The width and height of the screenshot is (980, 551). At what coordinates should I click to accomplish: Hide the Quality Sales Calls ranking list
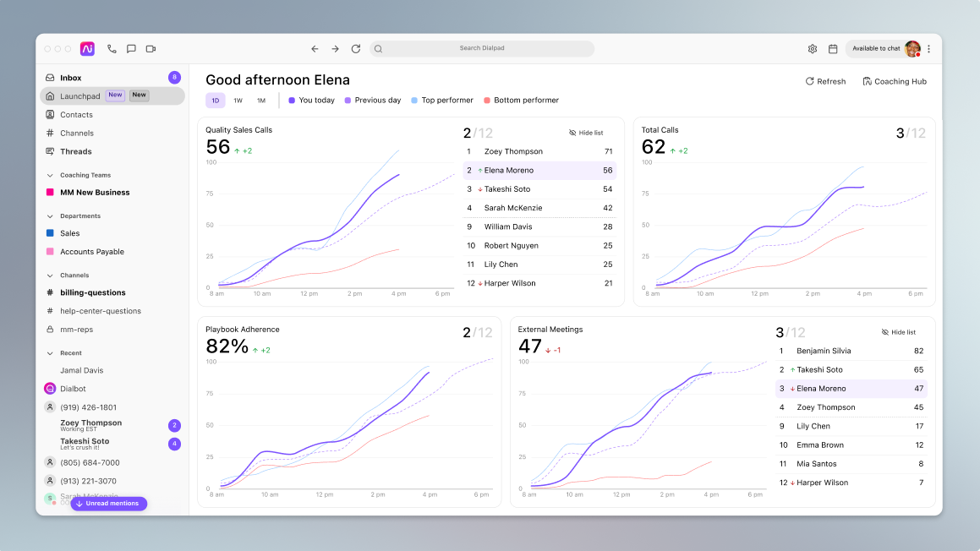586,133
